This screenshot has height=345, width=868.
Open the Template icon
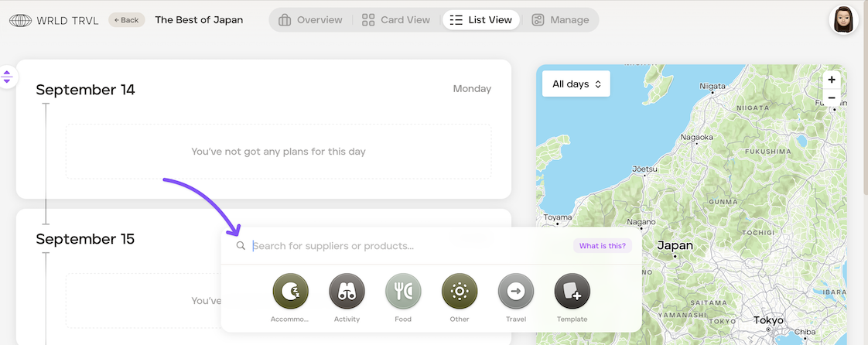click(x=572, y=292)
